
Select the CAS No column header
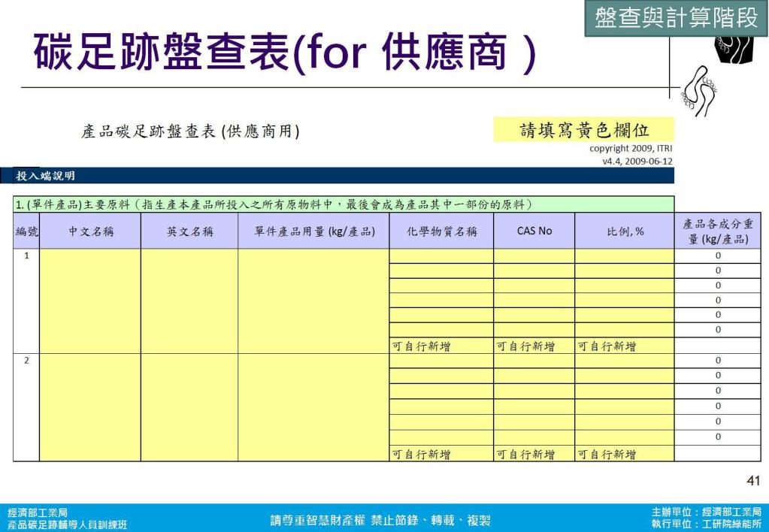[534, 231]
